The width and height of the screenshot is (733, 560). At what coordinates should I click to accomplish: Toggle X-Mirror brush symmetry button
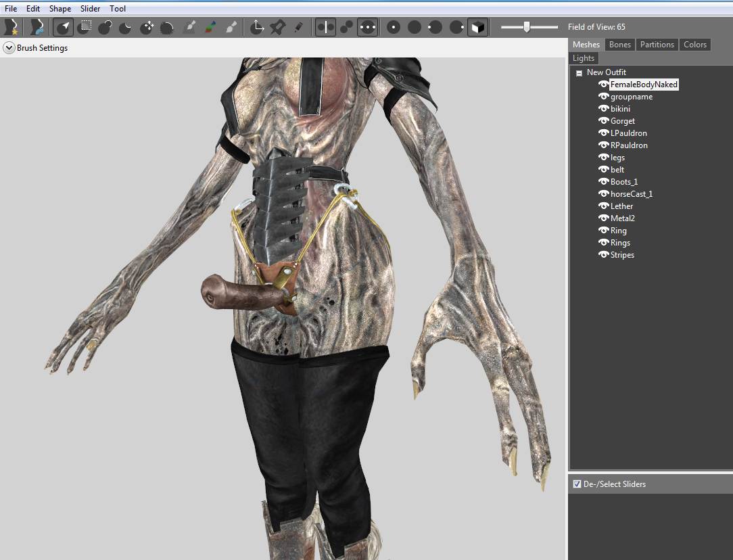pos(325,27)
